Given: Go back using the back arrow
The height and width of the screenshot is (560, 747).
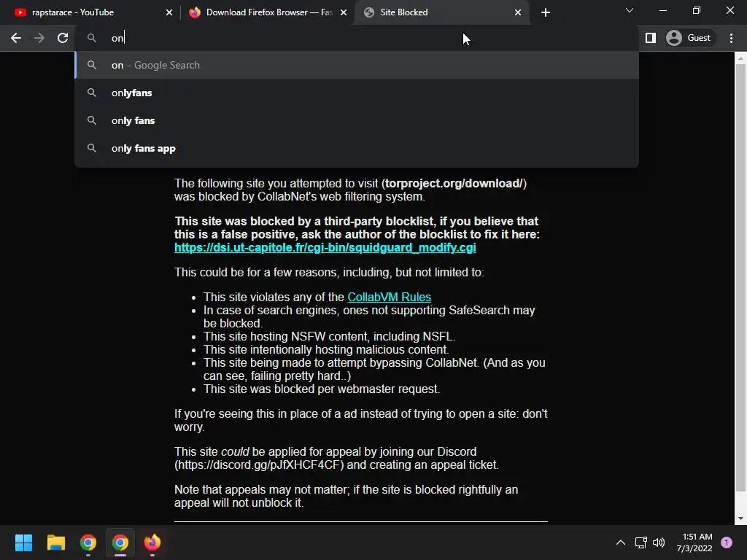Looking at the screenshot, I should pos(16,38).
